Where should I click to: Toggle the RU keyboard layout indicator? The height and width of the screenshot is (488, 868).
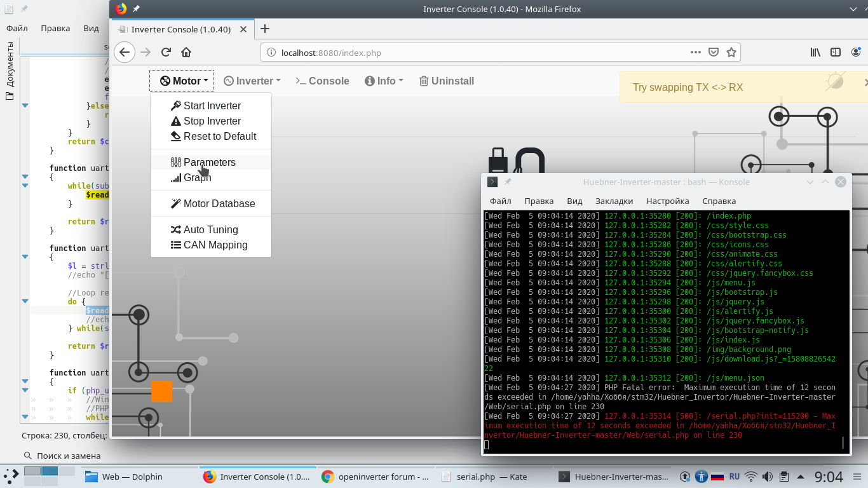click(734, 476)
